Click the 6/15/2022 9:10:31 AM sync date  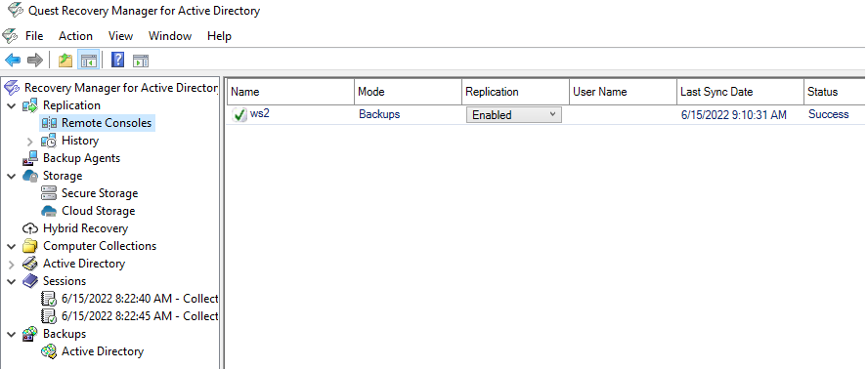point(733,115)
